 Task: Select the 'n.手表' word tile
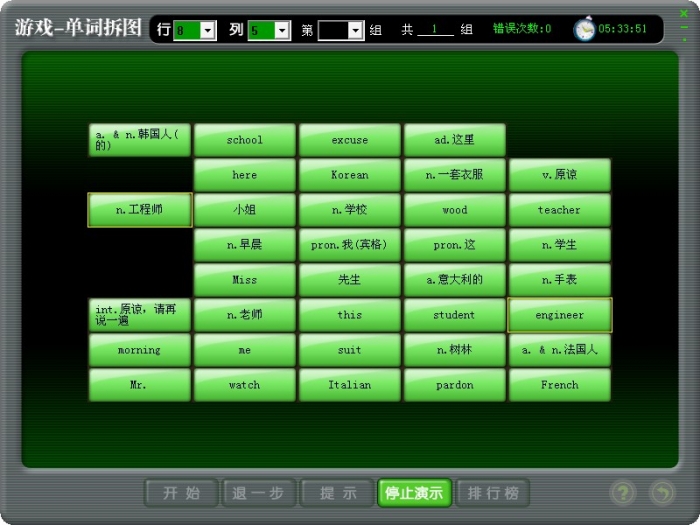point(559,280)
